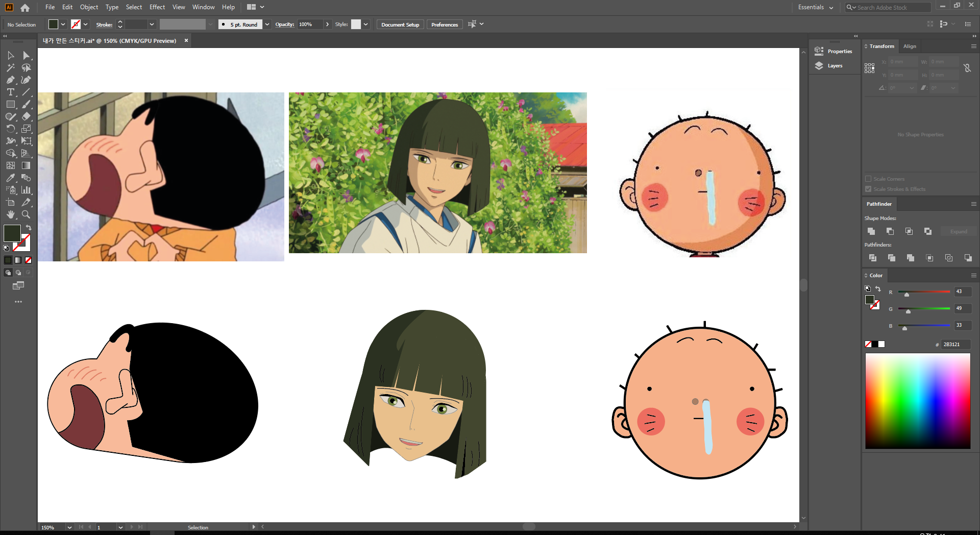Select the Hand tool
Image resolution: width=980 pixels, height=535 pixels.
[x=11, y=214]
